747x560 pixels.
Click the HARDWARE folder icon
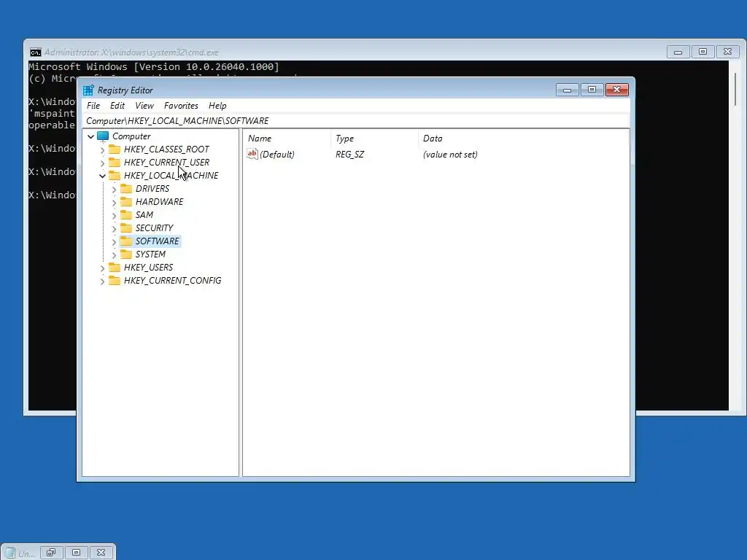pos(125,201)
